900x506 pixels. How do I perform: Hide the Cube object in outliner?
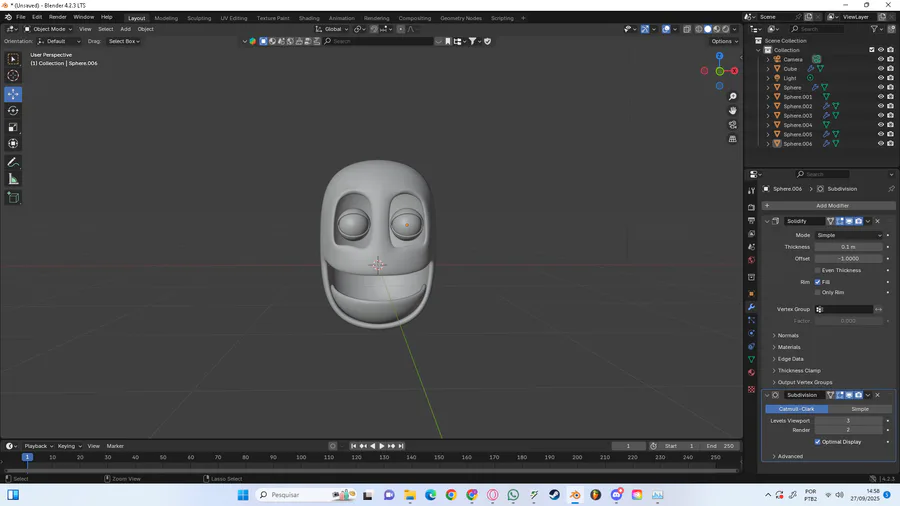pyautogui.click(x=881, y=69)
